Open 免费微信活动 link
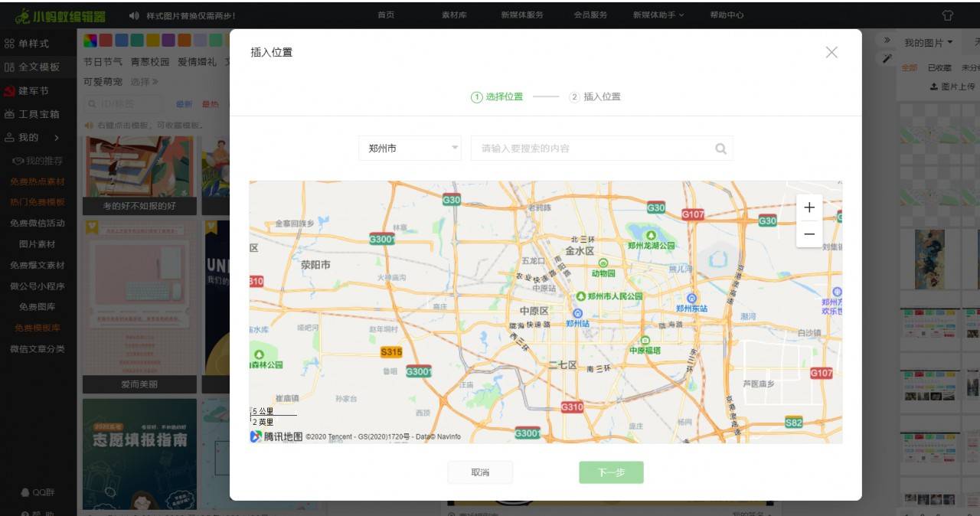 click(38, 224)
